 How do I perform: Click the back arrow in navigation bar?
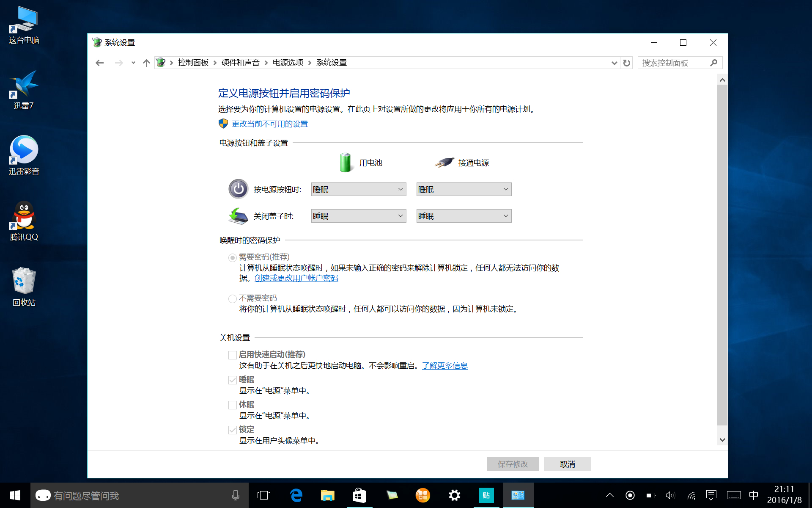100,63
